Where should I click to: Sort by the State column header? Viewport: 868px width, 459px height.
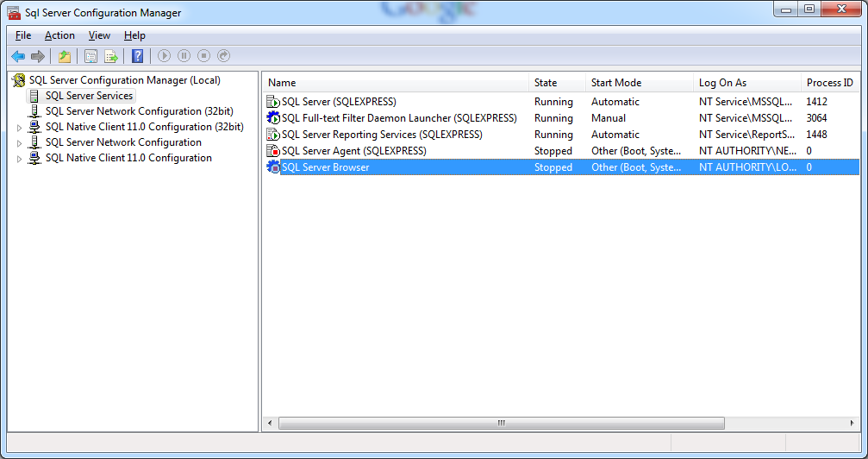557,83
